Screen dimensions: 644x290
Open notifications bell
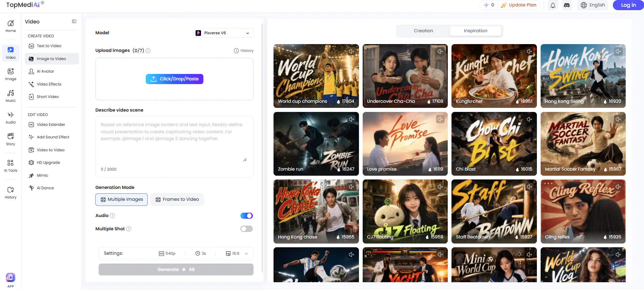pyautogui.click(x=553, y=5)
